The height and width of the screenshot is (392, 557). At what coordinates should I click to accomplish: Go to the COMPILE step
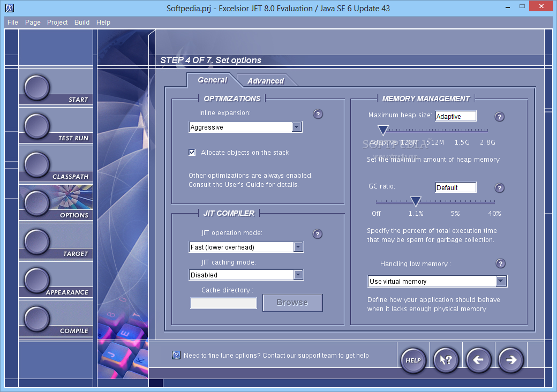(36, 319)
